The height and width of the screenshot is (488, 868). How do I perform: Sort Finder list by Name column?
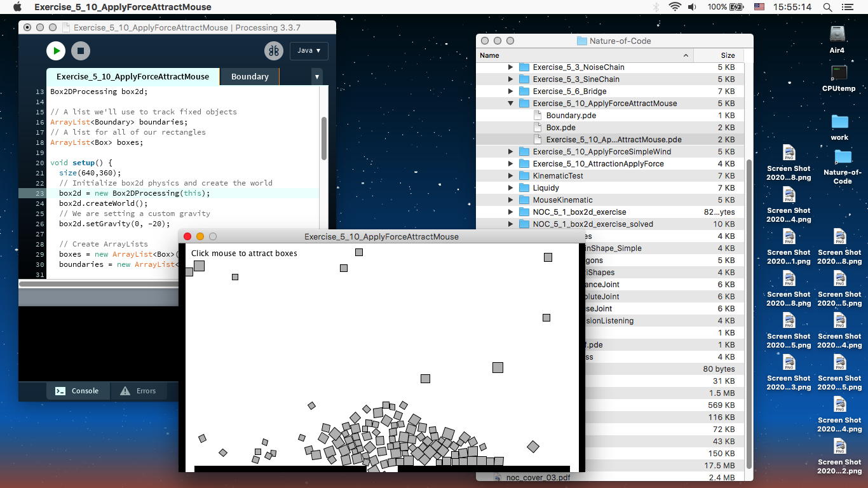click(585, 55)
